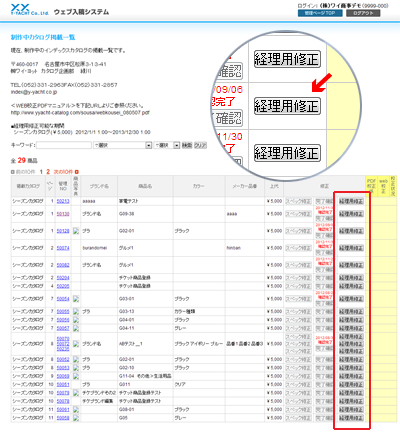The height and width of the screenshot is (434, 400).
Task: Open management number 50051 in the G011 row
Action: point(63,385)
